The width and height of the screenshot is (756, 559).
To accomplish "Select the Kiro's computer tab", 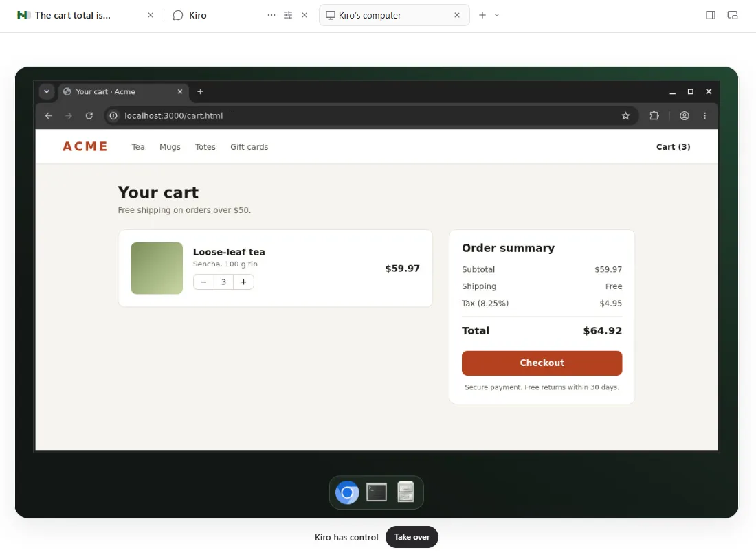I will point(393,15).
